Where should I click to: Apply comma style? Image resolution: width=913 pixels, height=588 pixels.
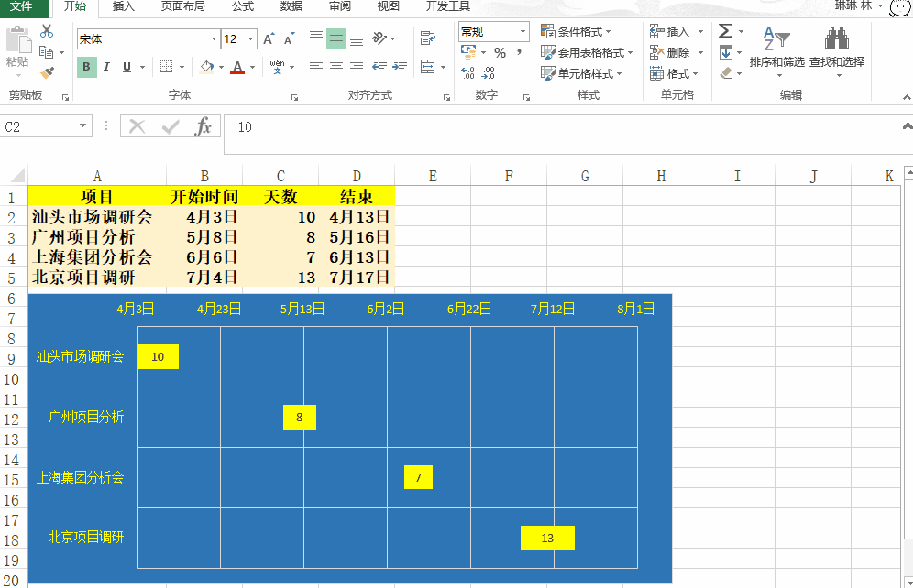tap(519, 52)
